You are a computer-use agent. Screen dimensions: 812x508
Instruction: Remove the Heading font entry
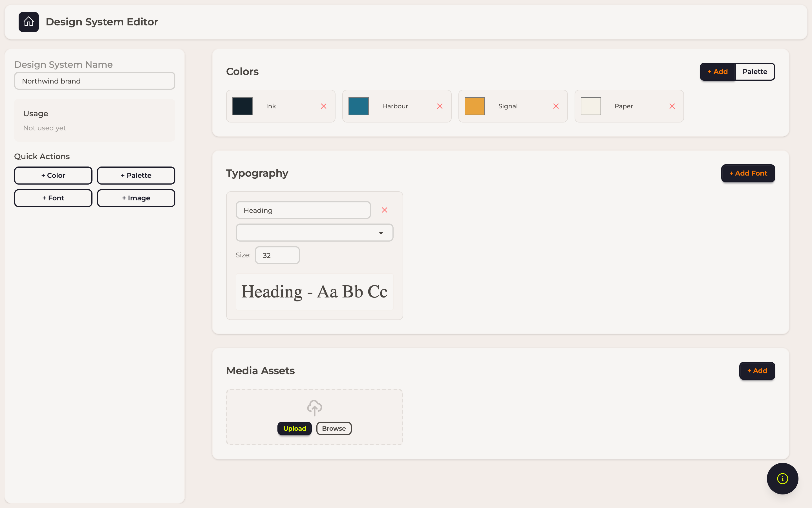385,210
